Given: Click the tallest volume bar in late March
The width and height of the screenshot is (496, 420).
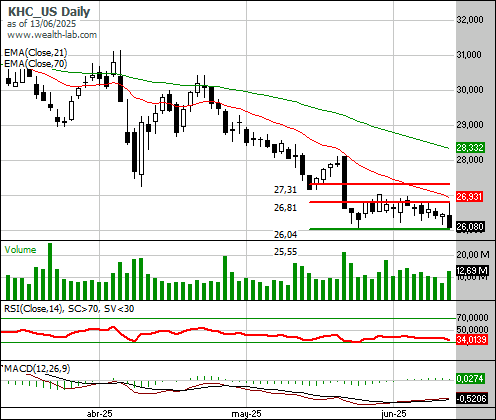Looking at the screenshot, I should pos(50,271).
